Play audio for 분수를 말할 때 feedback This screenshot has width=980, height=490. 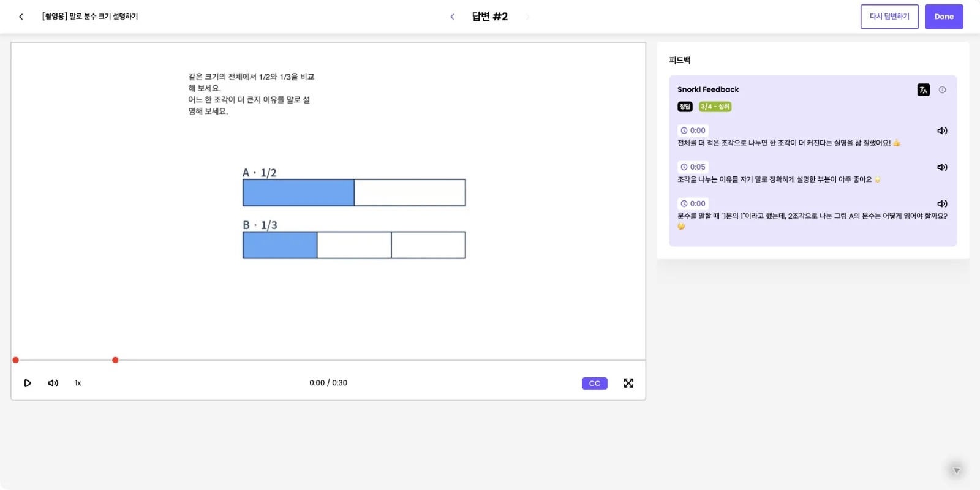(942, 204)
